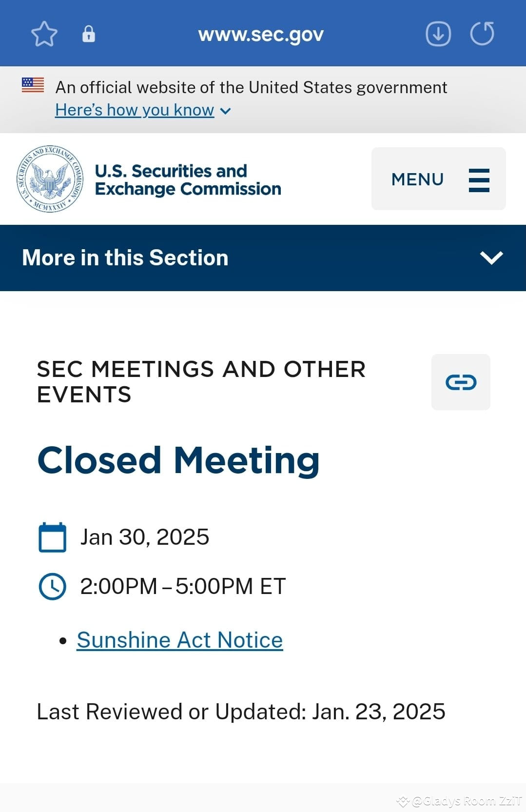
Task: Click the Closed Meeting heading
Action: coord(178,460)
